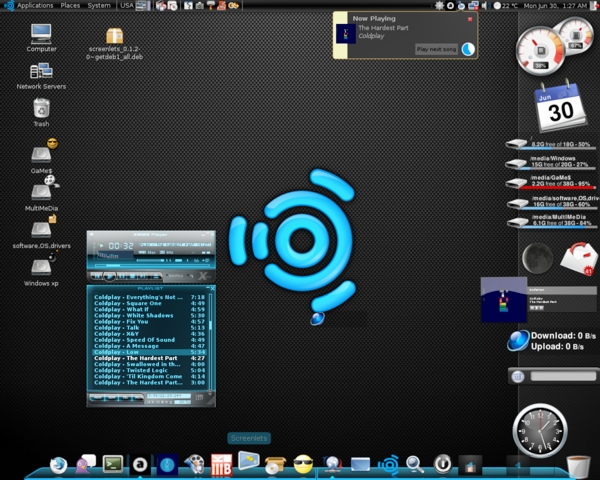Open the GaMe$ drive icon
Image resolution: width=600 pixels, height=480 pixels.
coord(41,157)
